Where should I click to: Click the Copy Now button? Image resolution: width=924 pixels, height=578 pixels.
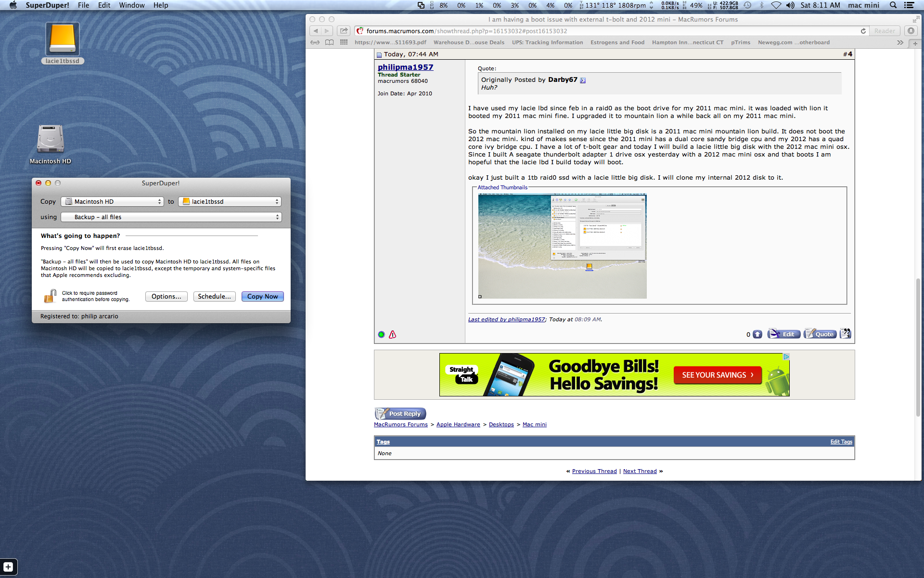pyautogui.click(x=263, y=297)
